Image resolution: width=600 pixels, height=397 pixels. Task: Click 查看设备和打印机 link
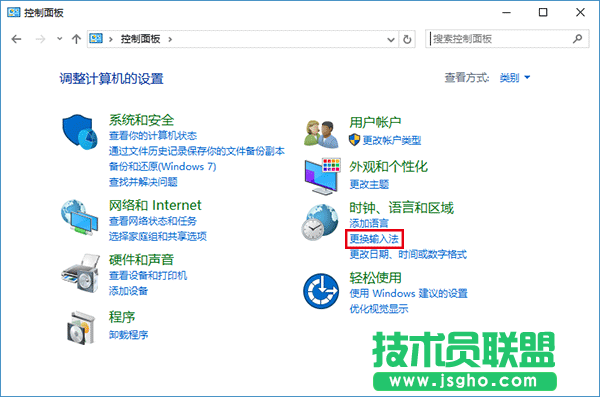pyautogui.click(x=148, y=276)
